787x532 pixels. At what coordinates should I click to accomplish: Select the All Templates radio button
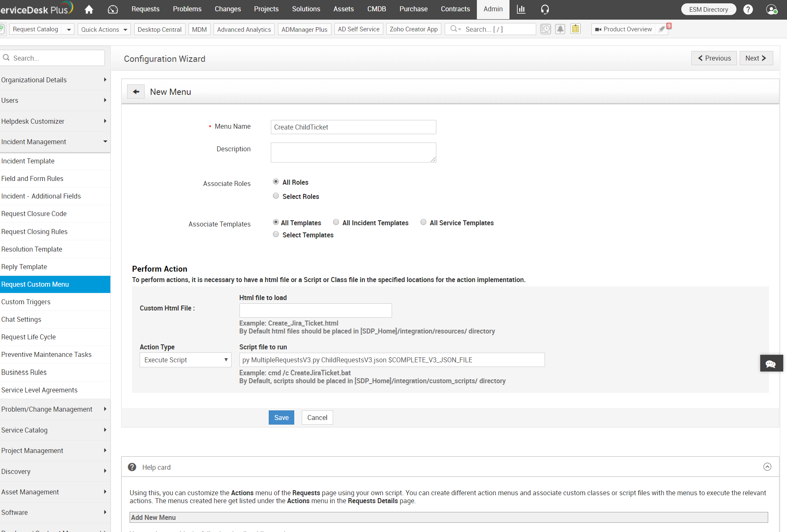click(x=276, y=222)
